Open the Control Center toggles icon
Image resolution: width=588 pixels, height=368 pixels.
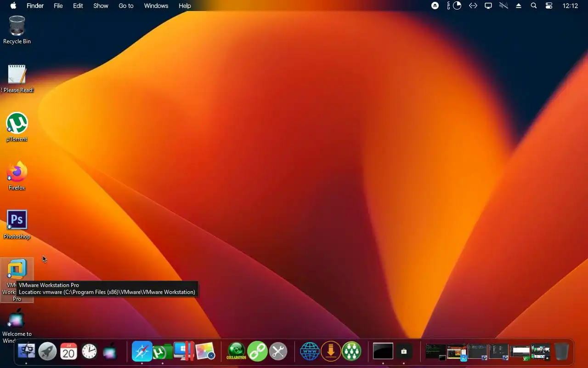(549, 6)
